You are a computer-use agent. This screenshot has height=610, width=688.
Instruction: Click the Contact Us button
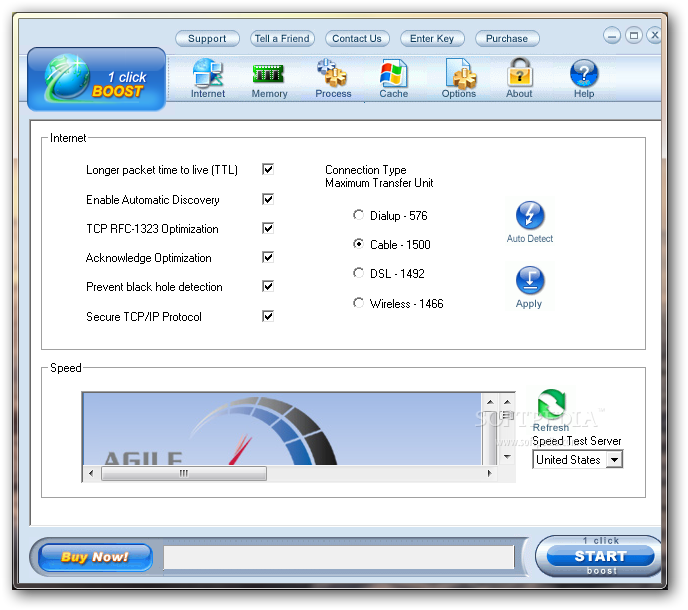tap(357, 39)
